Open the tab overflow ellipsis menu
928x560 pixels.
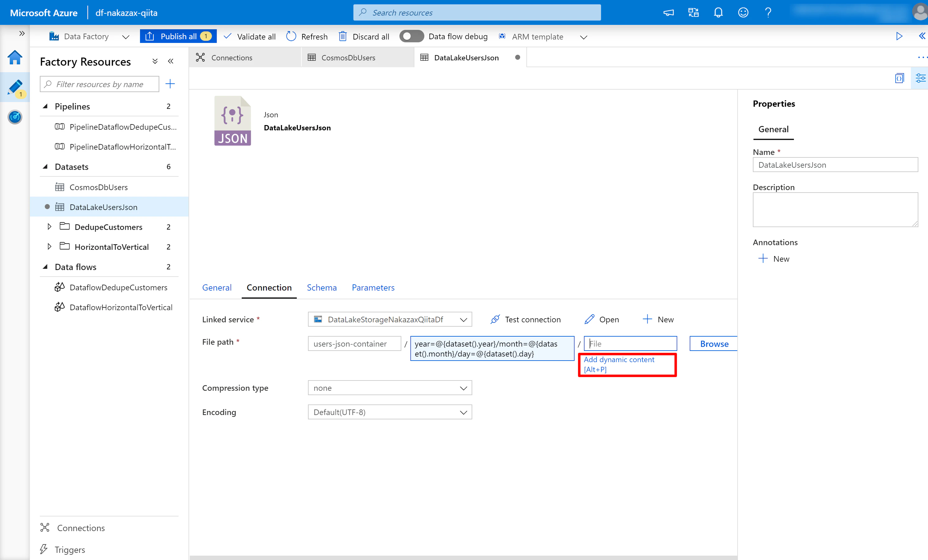922,57
